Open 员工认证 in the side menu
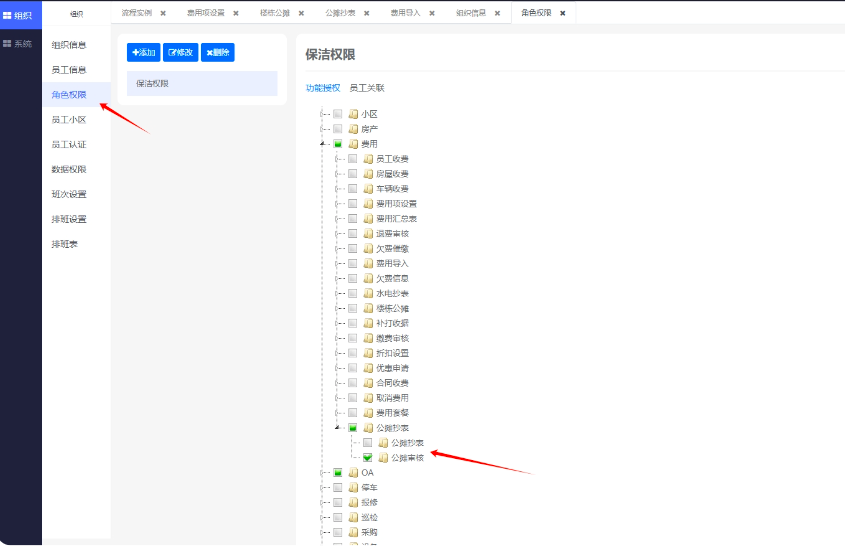 [x=69, y=144]
